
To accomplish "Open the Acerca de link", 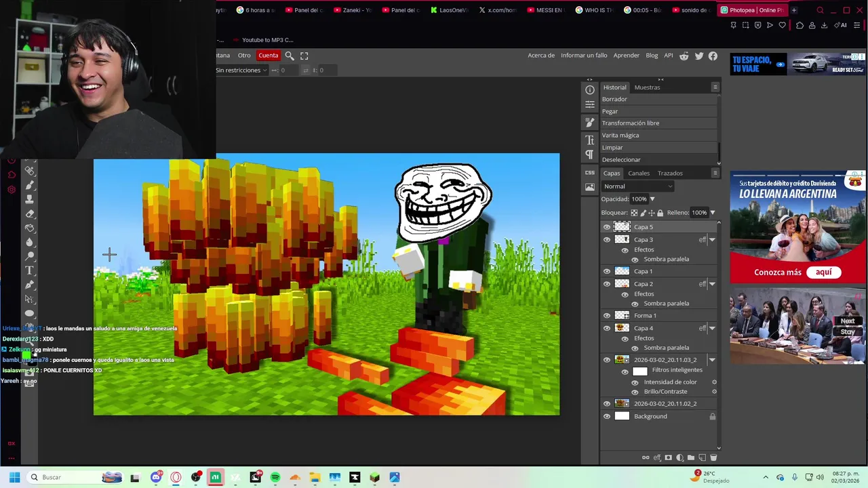I will pyautogui.click(x=541, y=56).
